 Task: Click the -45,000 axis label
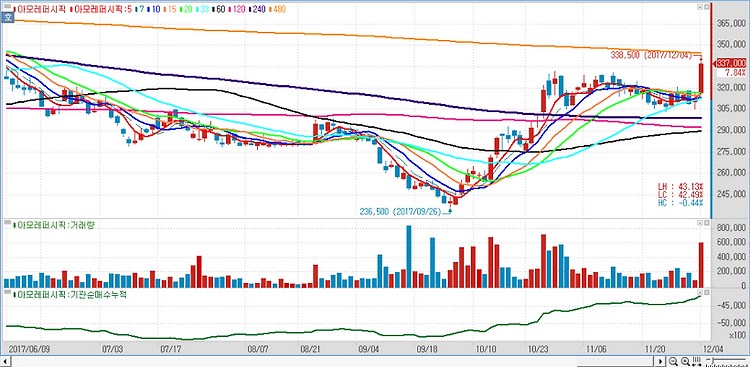click(x=732, y=305)
